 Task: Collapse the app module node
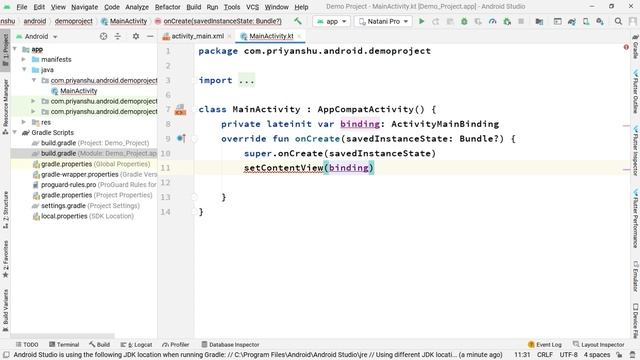(x=15, y=49)
